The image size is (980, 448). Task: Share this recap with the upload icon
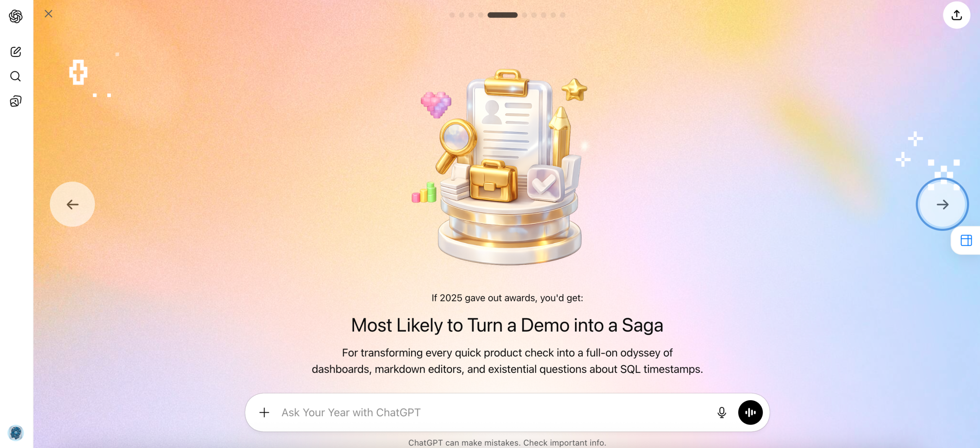tap(956, 15)
